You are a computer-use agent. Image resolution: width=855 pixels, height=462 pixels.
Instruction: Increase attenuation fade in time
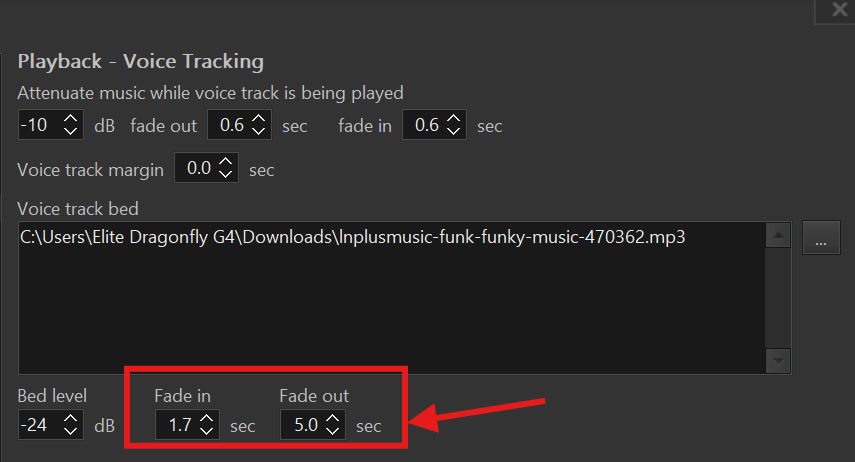click(x=454, y=119)
